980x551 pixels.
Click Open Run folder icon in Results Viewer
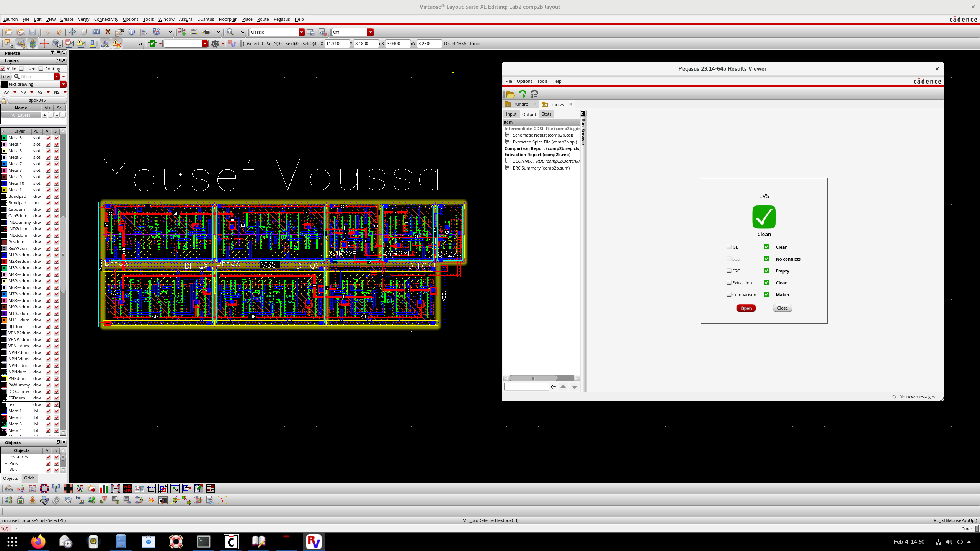pos(510,94)
